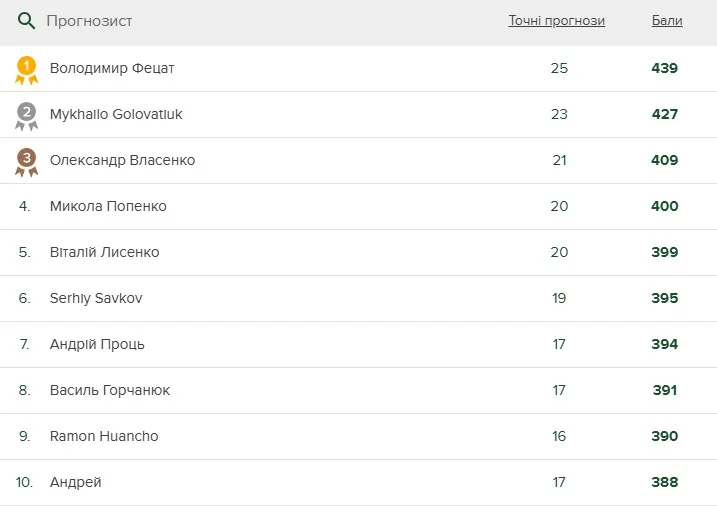Viewport: 717px width, 506px height.
Task: Click the gold first-place medal icon
Action: click(26, 70)
